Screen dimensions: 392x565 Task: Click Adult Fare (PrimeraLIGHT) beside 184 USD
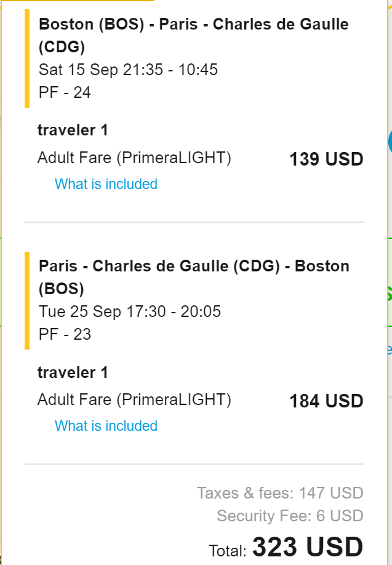point(134,400)
